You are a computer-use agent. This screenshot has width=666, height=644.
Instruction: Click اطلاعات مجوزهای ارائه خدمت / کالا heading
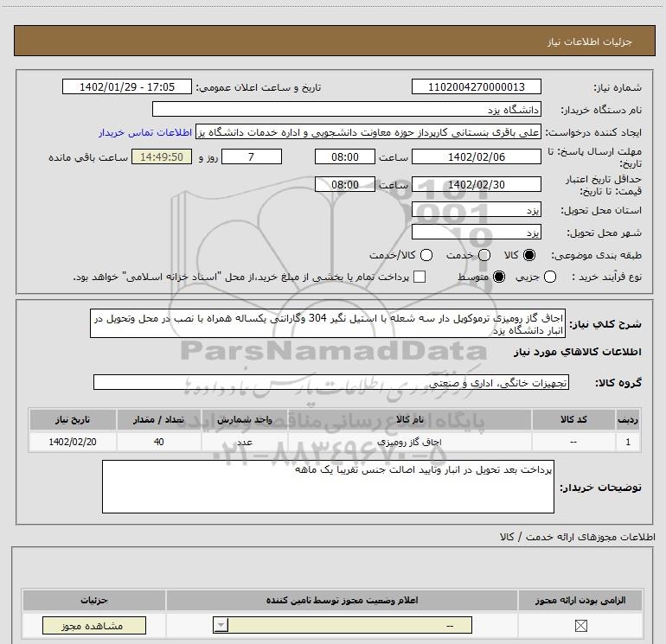pos(577,537)
